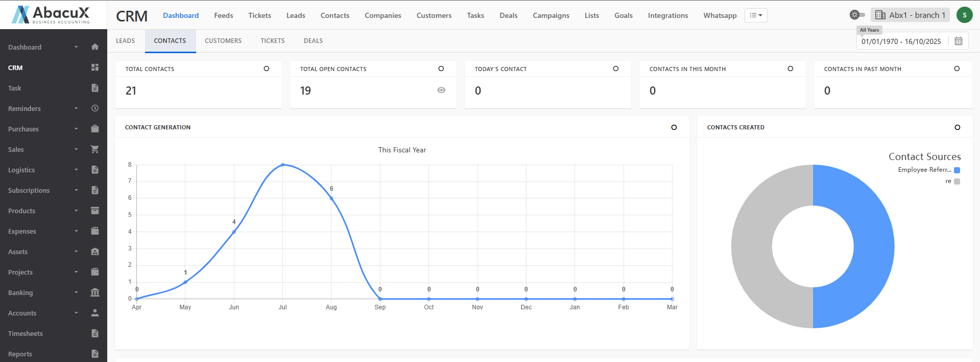Image resolution: width=980 pixels, height=362 pixels.
Task: Toggle the eye icon in Total Open Contacts
Action: 441,90
